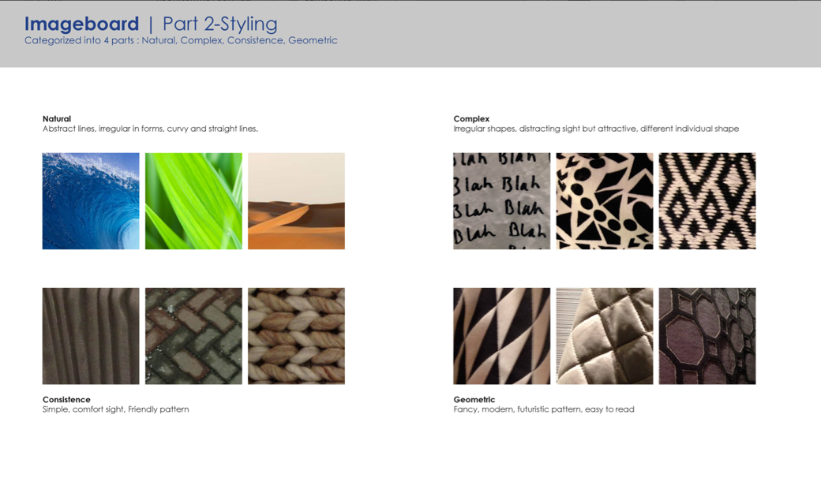
Task: Select the draped brown fabric image
Action: [91, 336]
